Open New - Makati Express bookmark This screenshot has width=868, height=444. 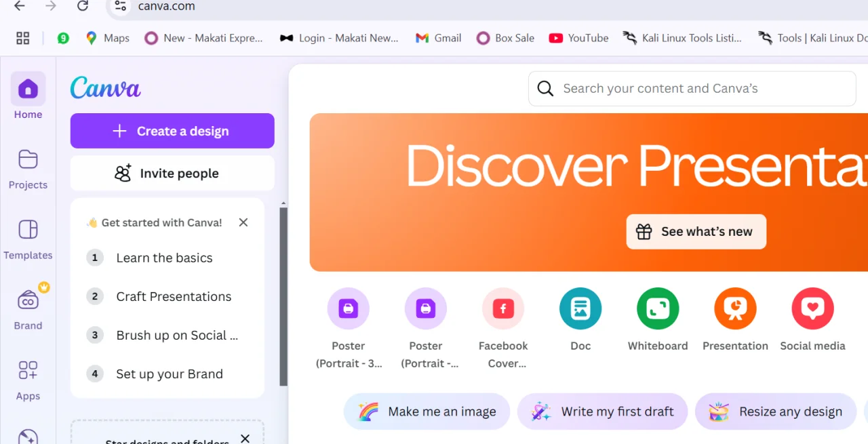point(204,38)
